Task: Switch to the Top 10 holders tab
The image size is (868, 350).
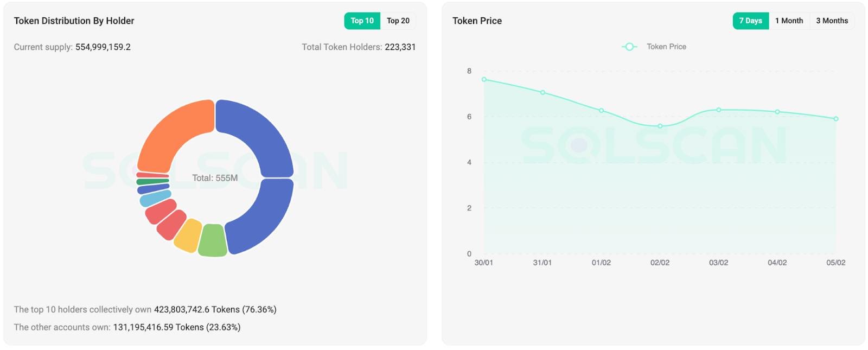Action: coord(362,21)
